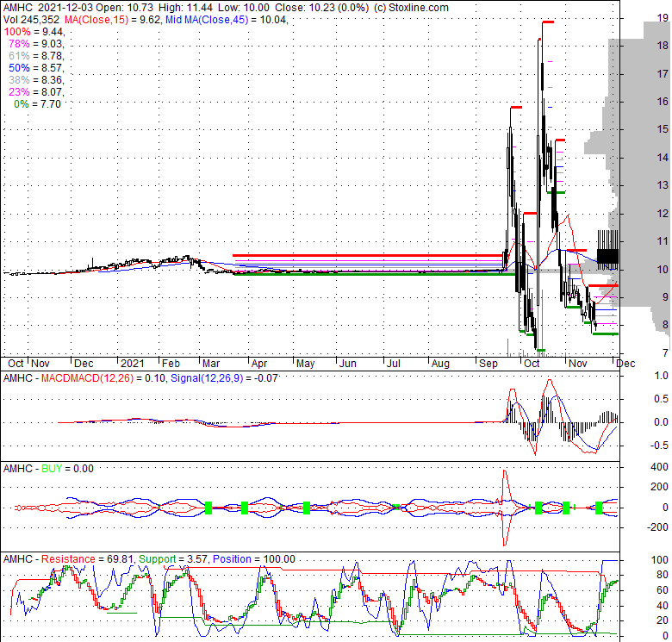Click the first green buy signal marker near March

click(x=208, y=508)
